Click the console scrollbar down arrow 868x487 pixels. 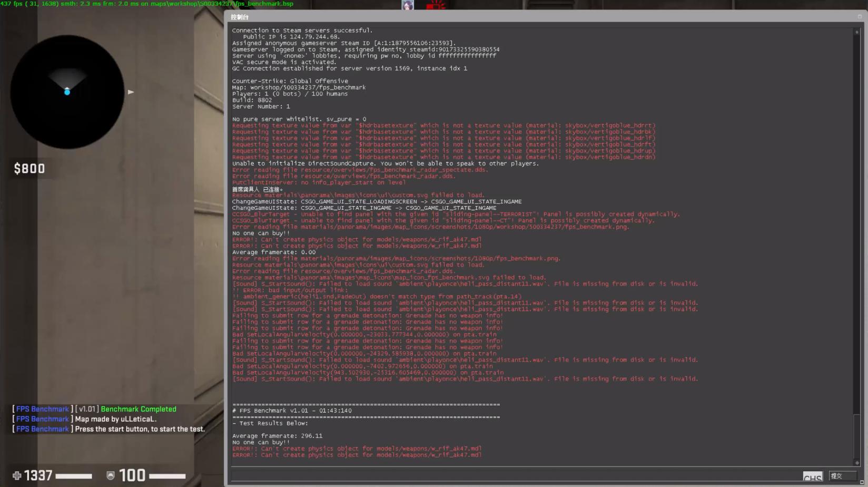857,463
